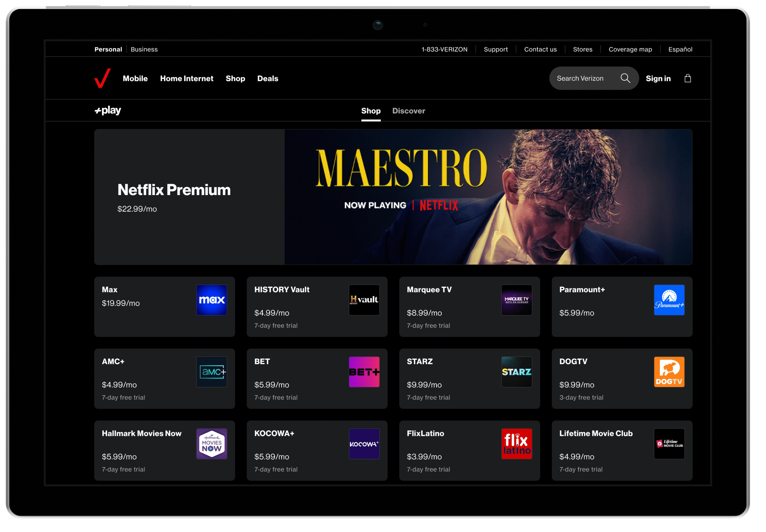
Task: Click the DOGTV logo icon
Action: (669, 372)
